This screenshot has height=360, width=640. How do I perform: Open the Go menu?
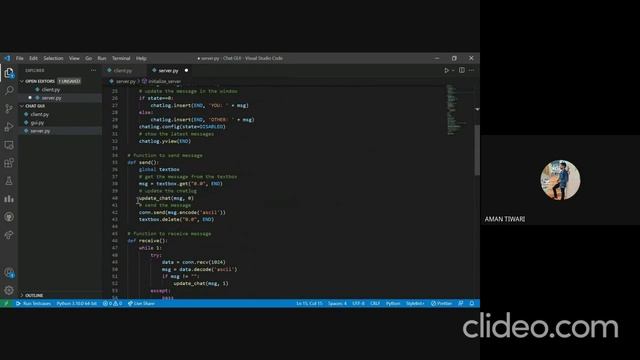pos(89,58)
